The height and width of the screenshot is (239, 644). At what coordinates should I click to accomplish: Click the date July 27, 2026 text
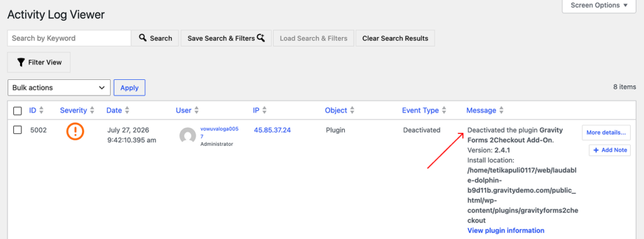[128, 130]
